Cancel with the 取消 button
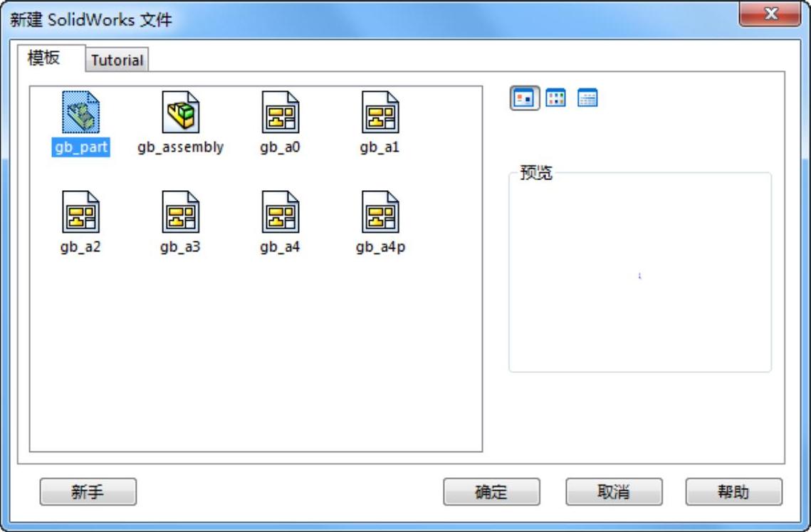Screen dimensions: 811x532 tap(614, 491)
